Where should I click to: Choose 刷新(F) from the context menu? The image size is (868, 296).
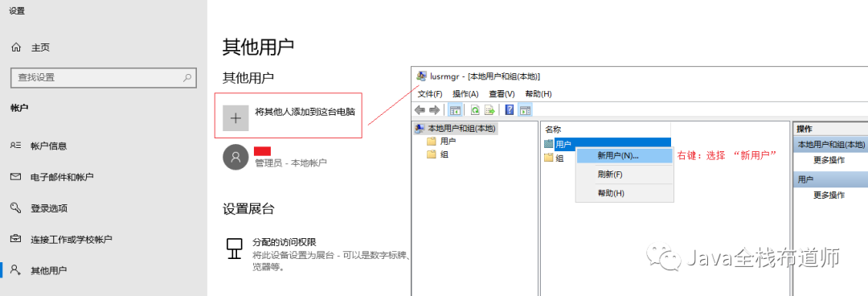624,175
